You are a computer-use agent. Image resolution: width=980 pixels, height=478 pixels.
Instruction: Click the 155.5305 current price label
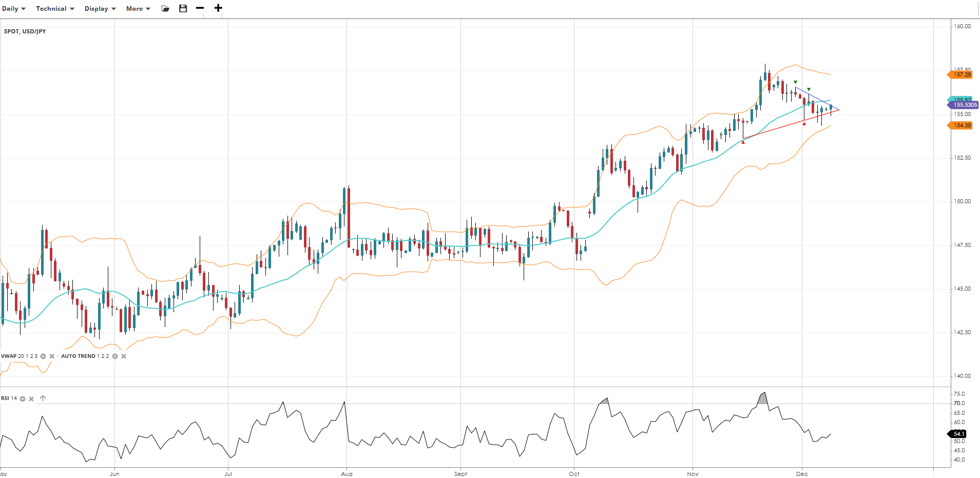pyautogui.click(x=965, y=105)
